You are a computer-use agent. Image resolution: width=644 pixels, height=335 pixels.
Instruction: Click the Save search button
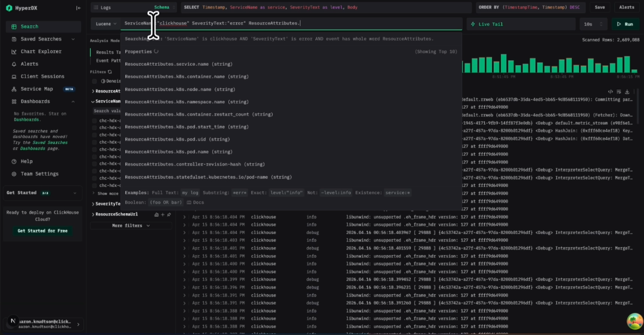(600, 7)
